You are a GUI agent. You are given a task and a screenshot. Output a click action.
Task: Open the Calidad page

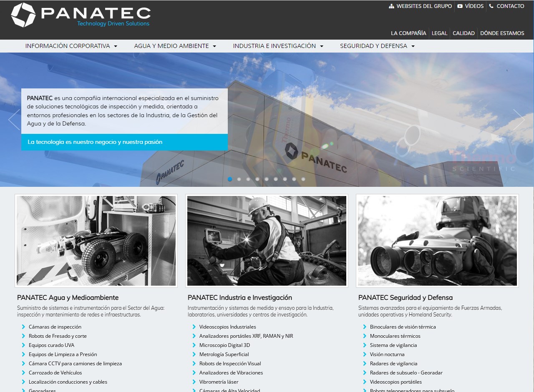pyautogui.click(x=463, y=33)
